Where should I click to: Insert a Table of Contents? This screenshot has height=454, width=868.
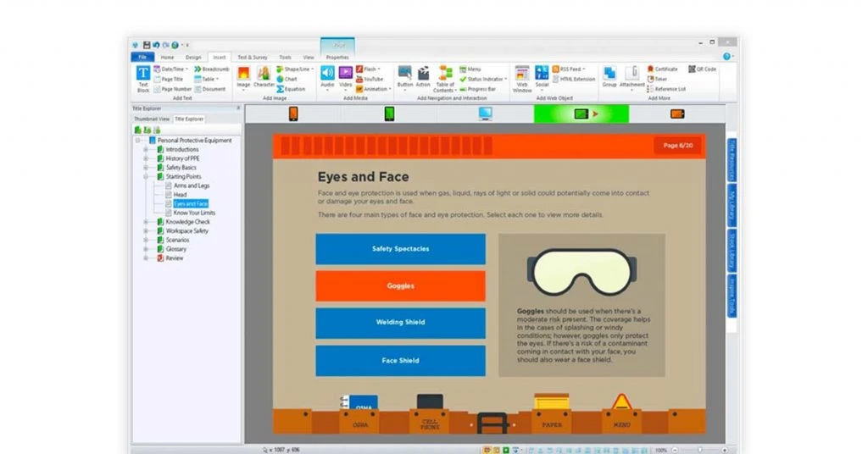point(445,79)
